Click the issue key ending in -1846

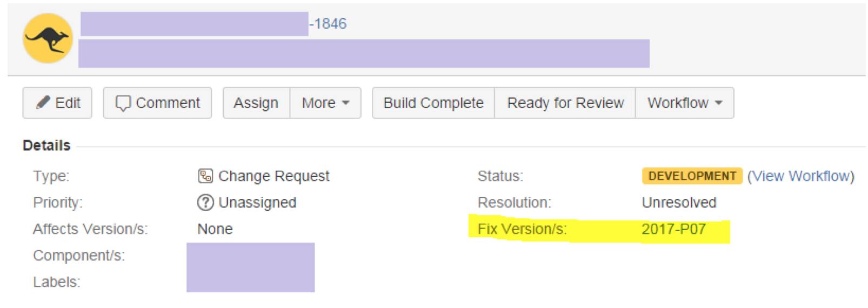[328, 24]
